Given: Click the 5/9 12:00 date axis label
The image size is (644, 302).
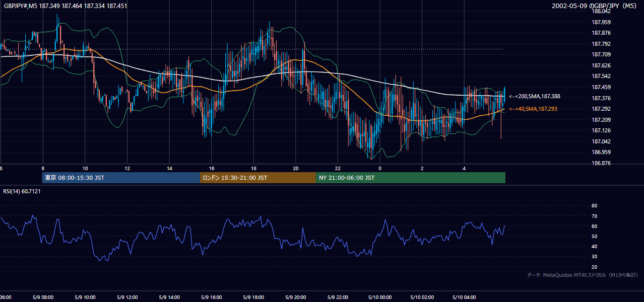Looking at the screenshot, I should 127,297.
